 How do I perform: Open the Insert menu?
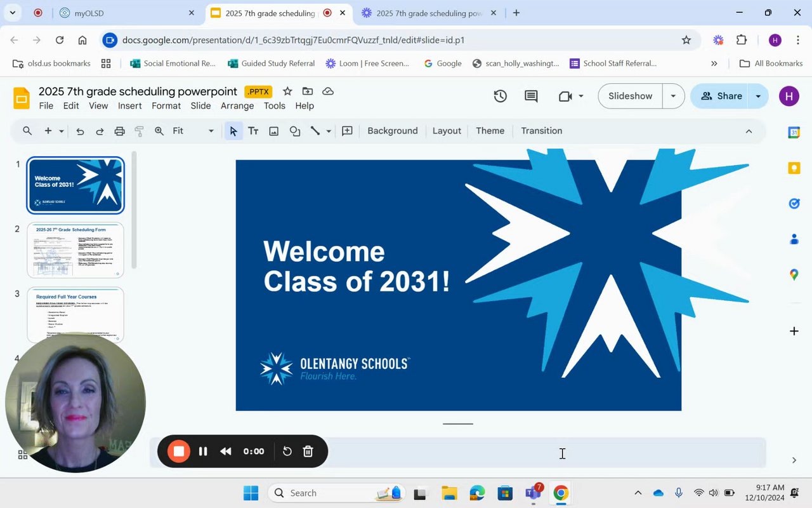point(129,106)
